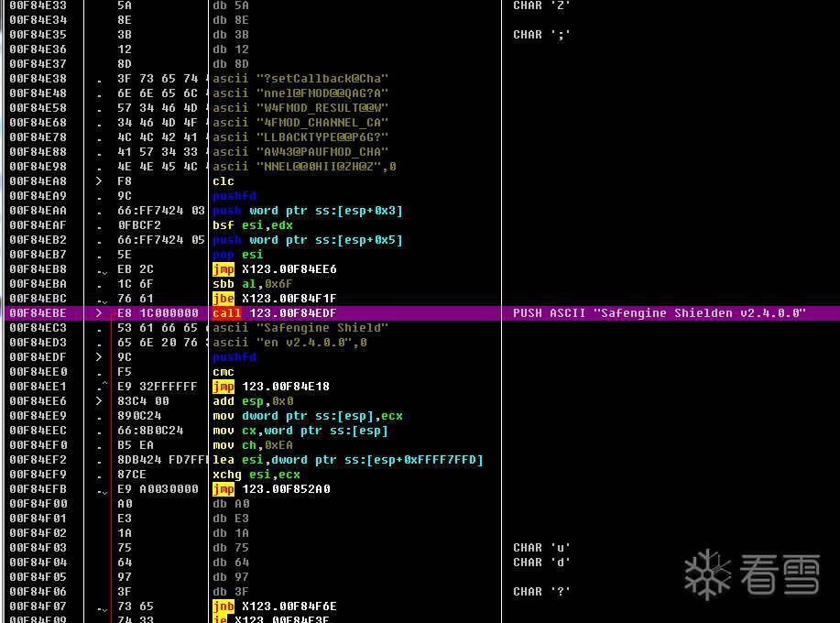Select mov dword ptr ss:[esp],ecx line
840x623 pixels.
308,416
